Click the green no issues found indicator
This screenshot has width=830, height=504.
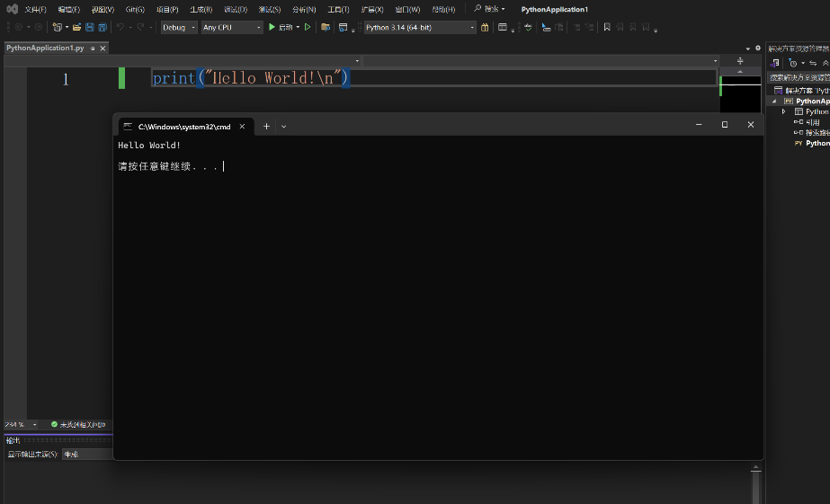tap(78, 425)
